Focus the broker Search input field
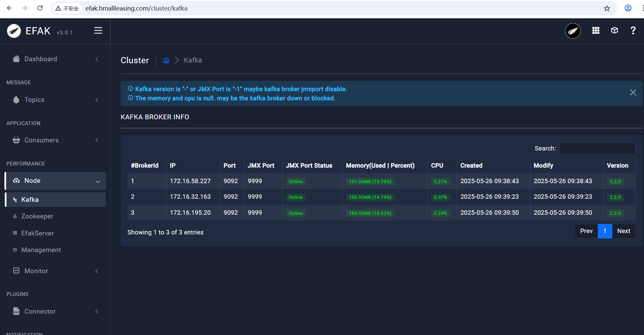Image resolution: width=644 pixels, height=335 pixels. 597,148
